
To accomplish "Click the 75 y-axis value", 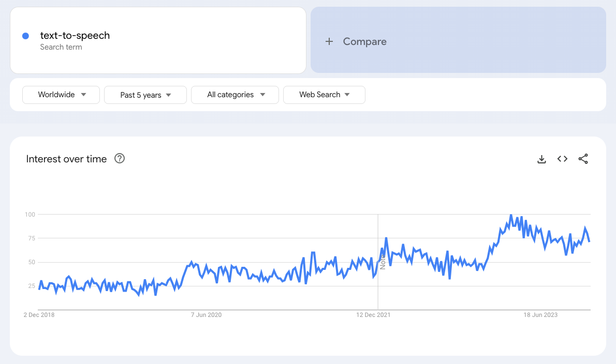I will 32,238.
